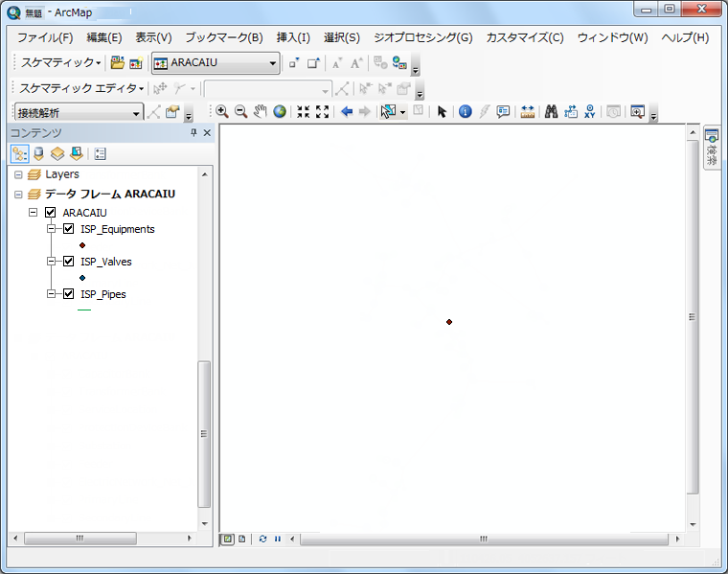
Task: Click the スケマティック エディター button
Action: (81, 88)
